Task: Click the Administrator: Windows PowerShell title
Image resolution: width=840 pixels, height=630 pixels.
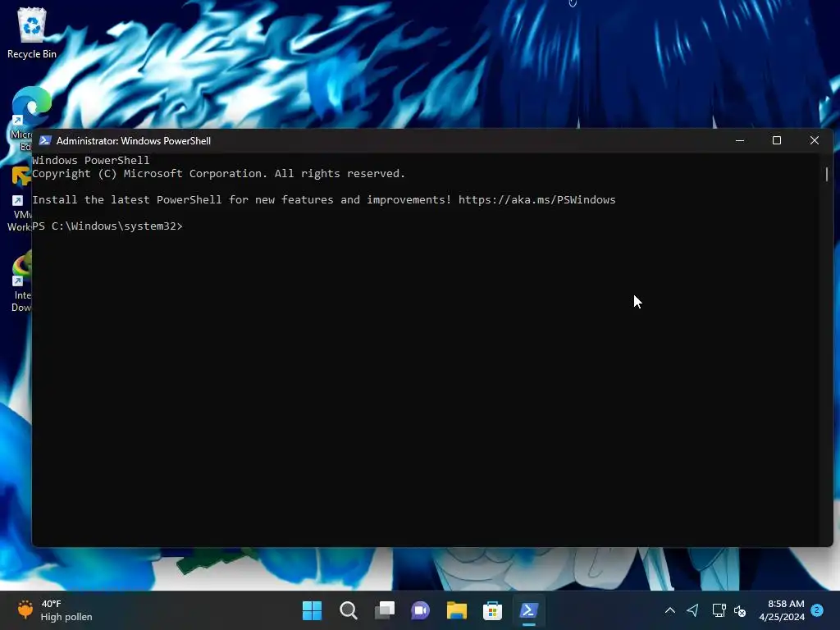Action: pos(134,141)
